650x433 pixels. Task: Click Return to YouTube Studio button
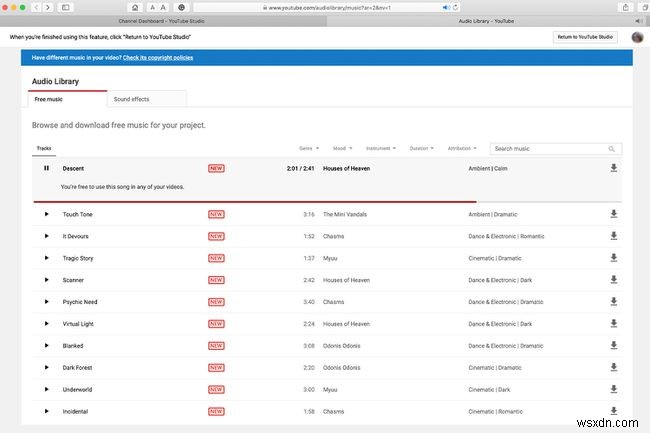pos(585,37)
